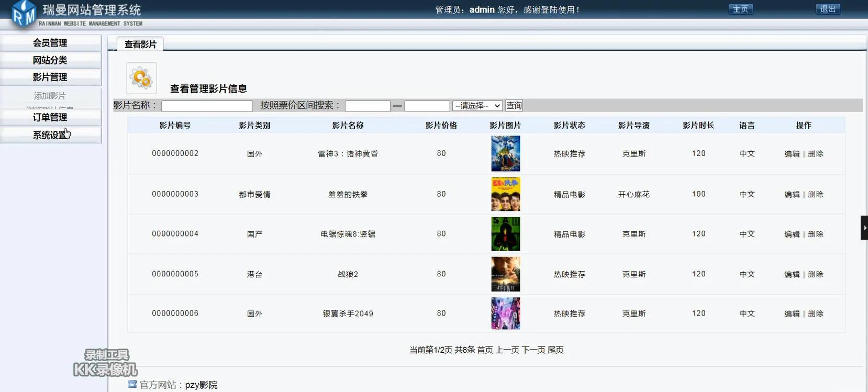Open poster thumbnail for 羞羞的铁拳

pyautogui.click(x=506, y=194)
